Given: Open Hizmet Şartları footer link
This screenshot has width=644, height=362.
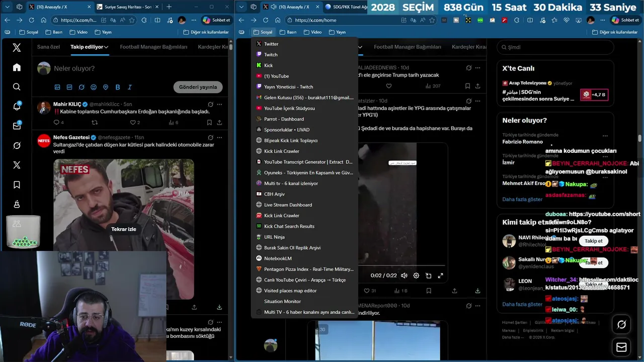Looking at the screenshot, I should click(x=514, y=322).
